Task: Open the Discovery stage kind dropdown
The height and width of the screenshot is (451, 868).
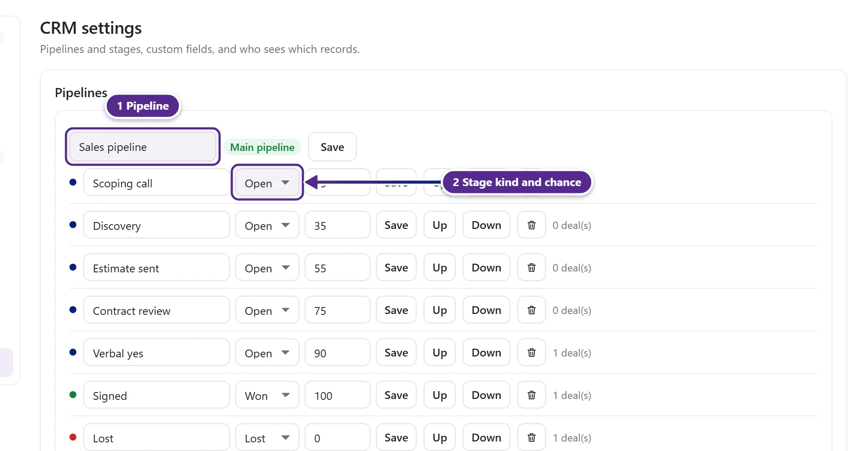Action: click(267, 225)
